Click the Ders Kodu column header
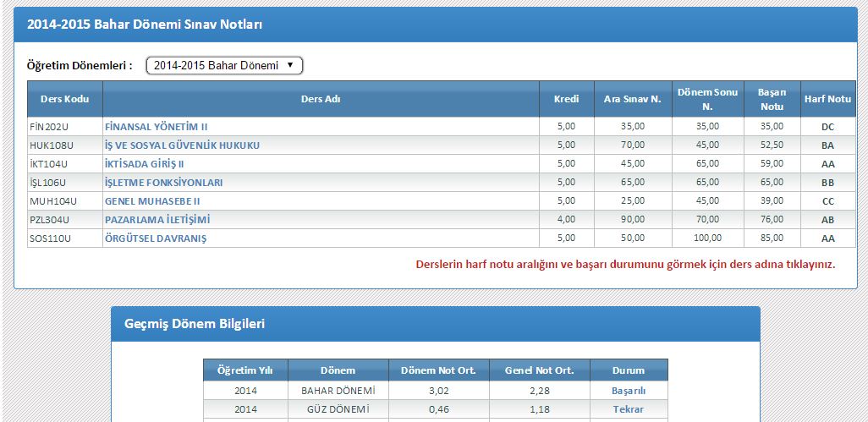The width and height of the screenshot is (868, 422). point(65,99)
